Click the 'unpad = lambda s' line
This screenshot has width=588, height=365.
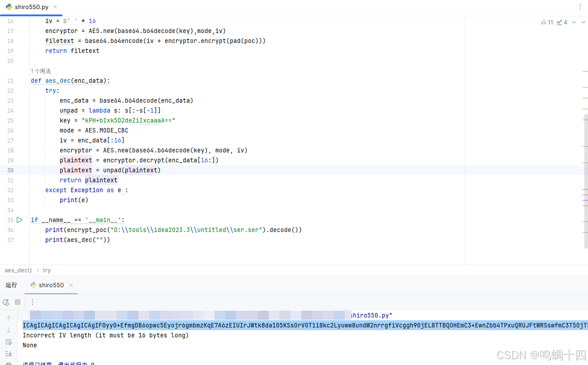pos(110,110)
